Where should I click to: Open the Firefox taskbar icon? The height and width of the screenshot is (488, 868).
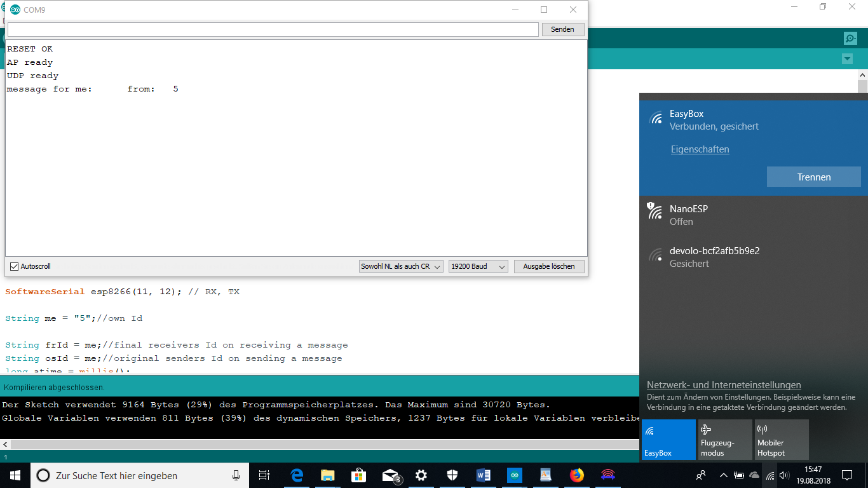pyautogui.click(x=577, y=475)
